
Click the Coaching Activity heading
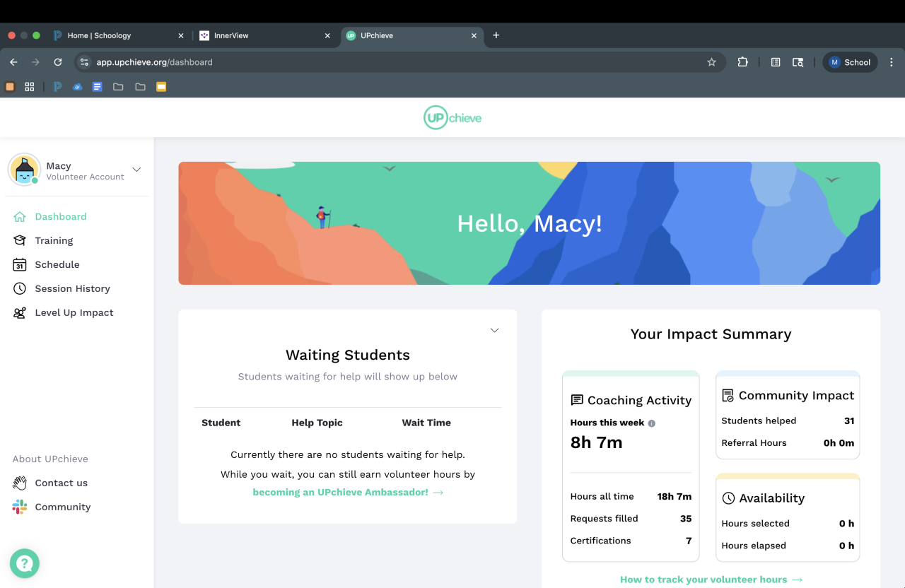pyautogui.click(x=639, y=401)
